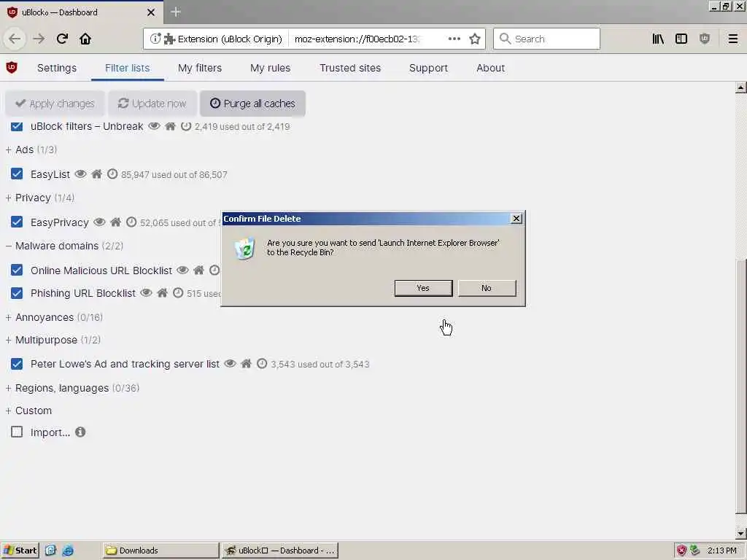This screenshot has width=747, height=560.
Task: Open Peter Lowe's list home icon
Action: point(246,363)
